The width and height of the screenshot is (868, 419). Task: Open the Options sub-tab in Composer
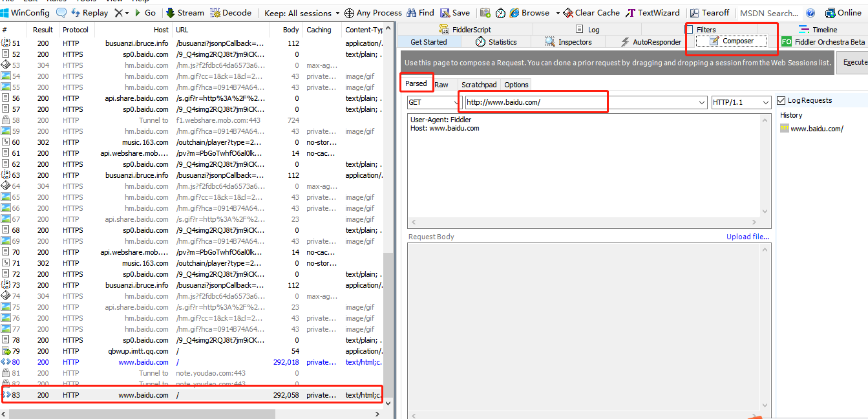click(x=516, y=85)
